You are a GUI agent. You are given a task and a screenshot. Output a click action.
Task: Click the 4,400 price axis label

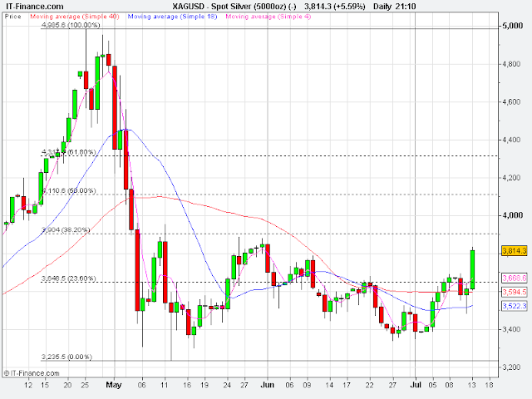point(511,140)
